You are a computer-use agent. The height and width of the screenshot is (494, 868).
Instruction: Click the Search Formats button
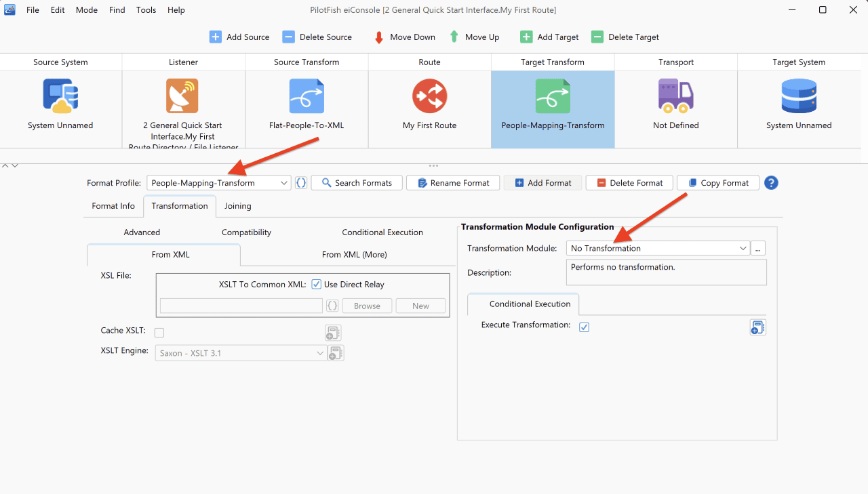click(x=357, y=183)
